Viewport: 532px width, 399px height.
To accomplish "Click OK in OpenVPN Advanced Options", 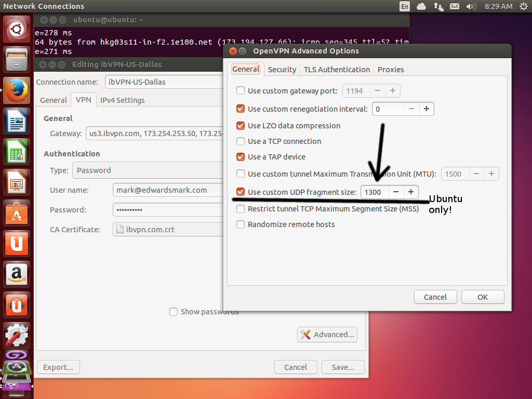I will pos(483,297).
